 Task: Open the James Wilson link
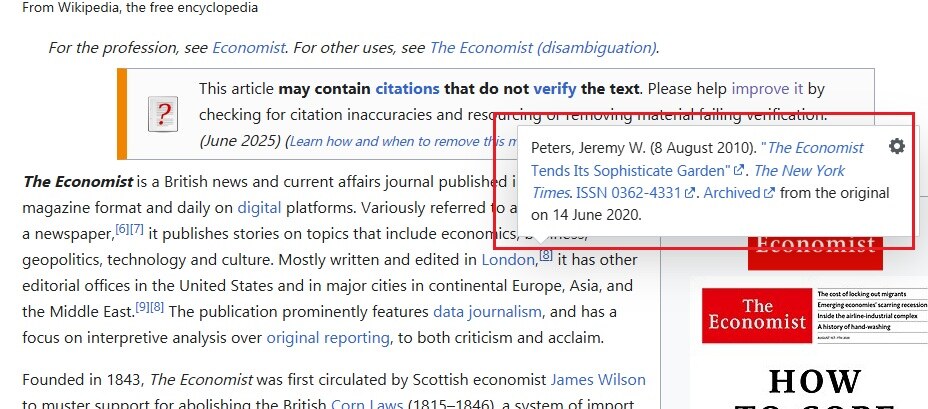(598, 379)
